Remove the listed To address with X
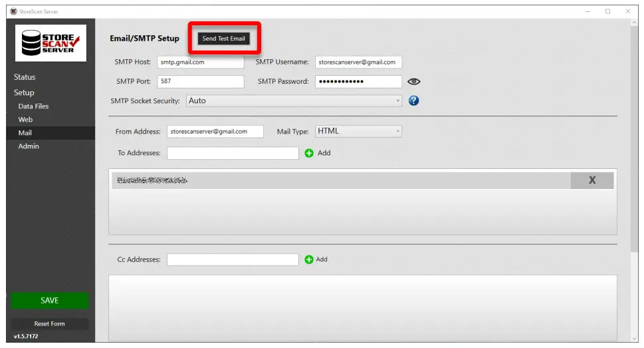Screen dimensions: 644x348 coord(592,180)
